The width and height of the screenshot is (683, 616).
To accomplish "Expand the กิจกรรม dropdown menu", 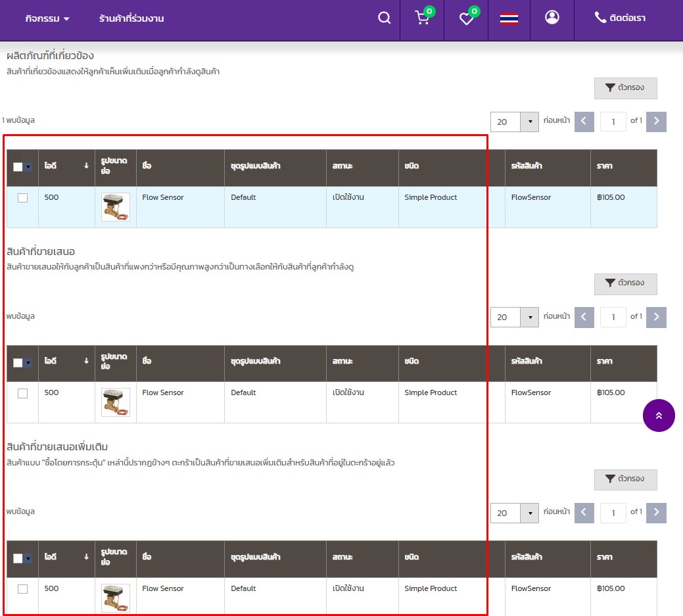I will point(47,18).
